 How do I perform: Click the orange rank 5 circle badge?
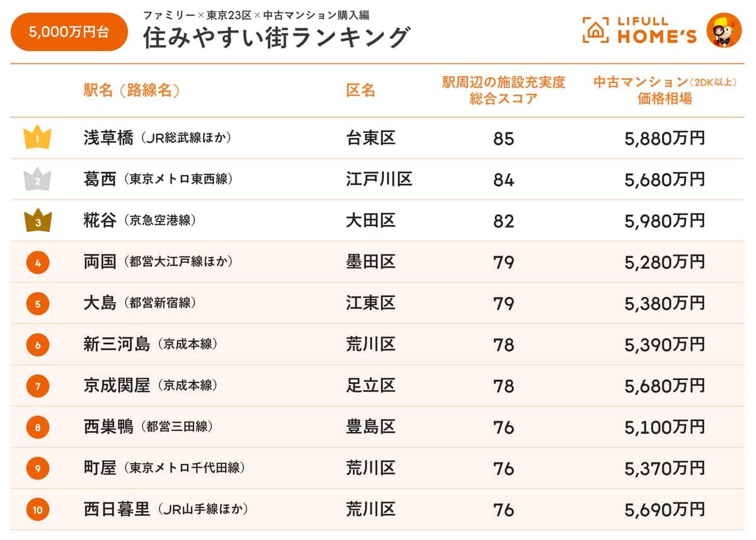[x=38, y=304]
